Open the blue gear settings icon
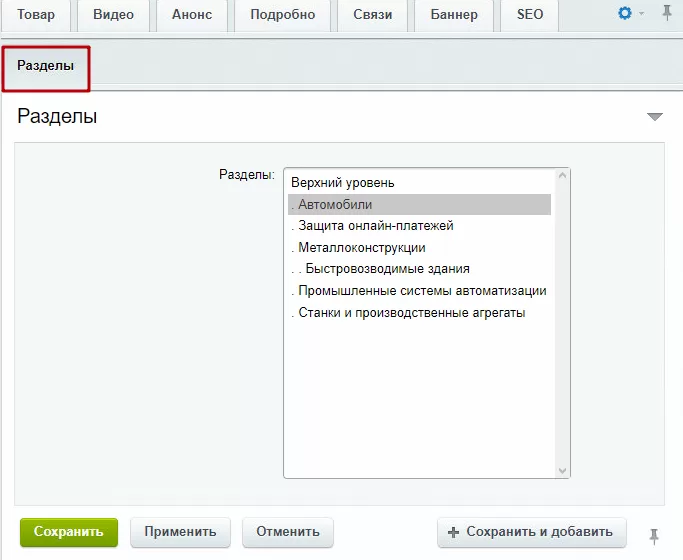Screen dimensions: 683x560 [625, 13]
